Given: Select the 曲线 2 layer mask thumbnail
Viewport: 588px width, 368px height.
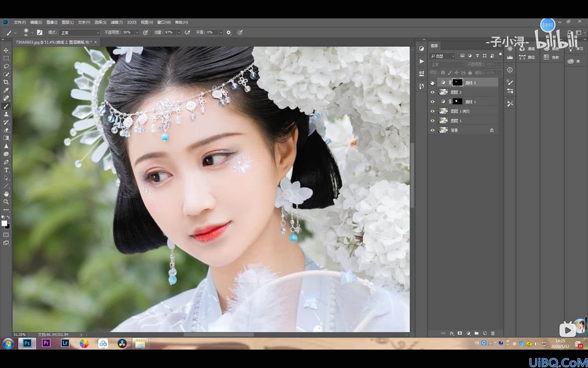Looking at the screenshot, I should (457, 83).
